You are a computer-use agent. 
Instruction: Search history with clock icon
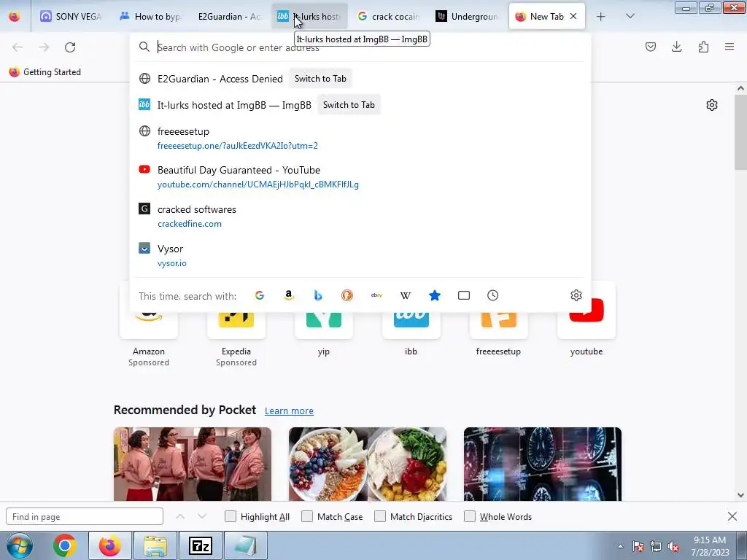(492, 296)
